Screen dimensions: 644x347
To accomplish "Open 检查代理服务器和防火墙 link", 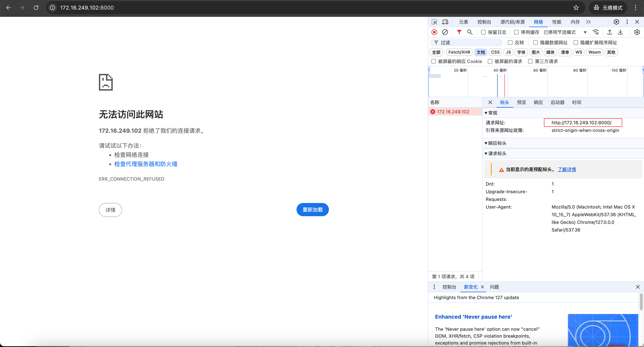I will (146, 164).
